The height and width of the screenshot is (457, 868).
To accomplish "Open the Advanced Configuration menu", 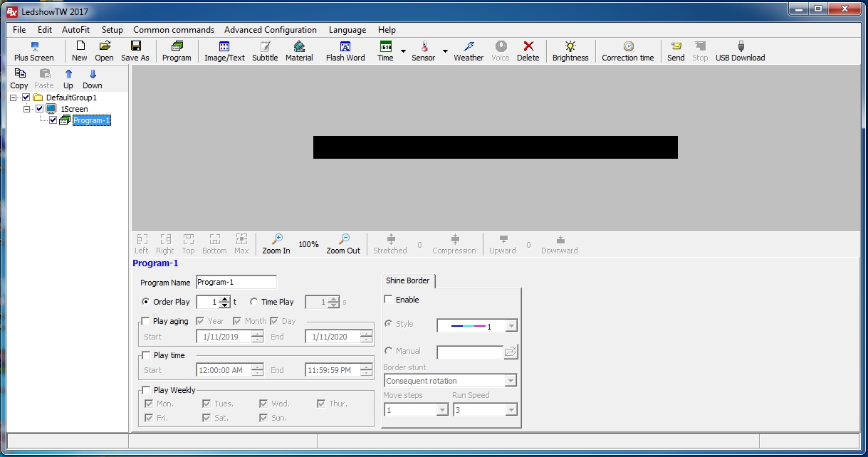I will point(270,30).
